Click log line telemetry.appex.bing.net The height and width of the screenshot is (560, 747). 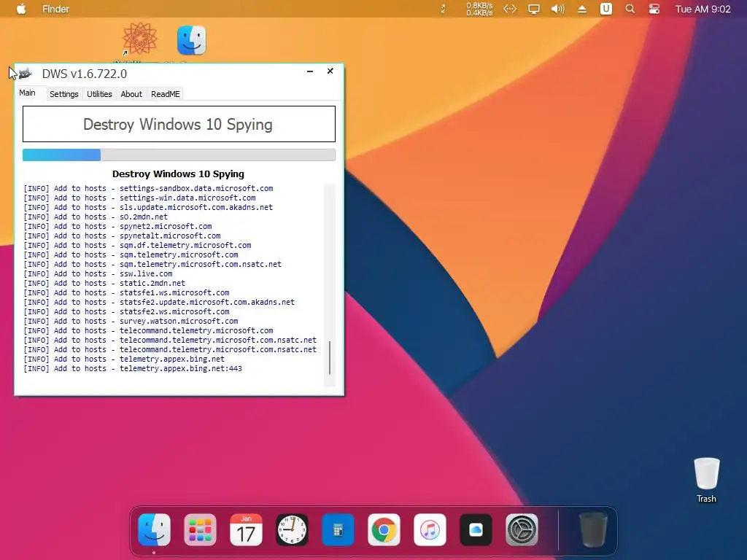[x=124, y=359]
